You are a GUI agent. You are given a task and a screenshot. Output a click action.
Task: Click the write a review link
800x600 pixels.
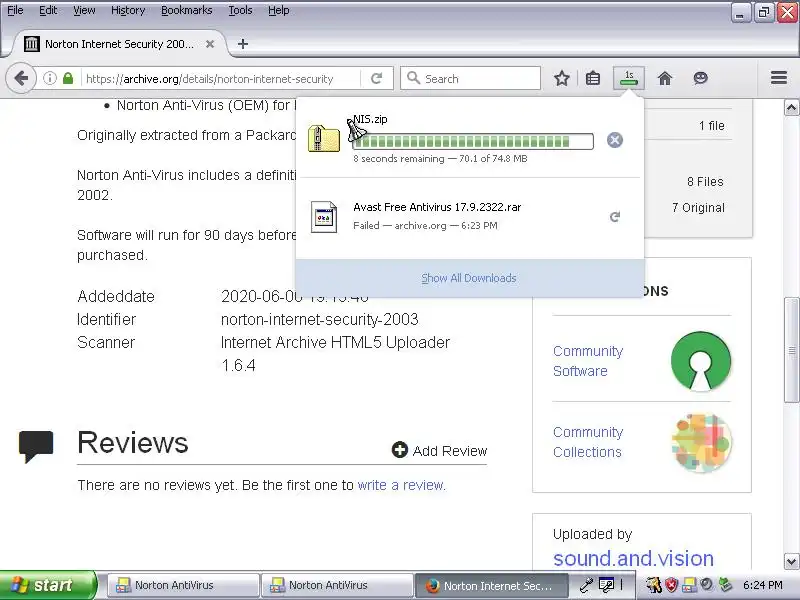402,485
